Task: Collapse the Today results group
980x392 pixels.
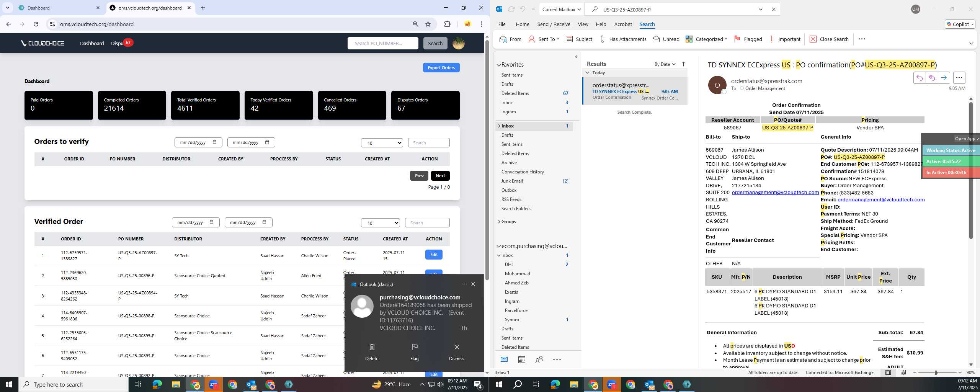Action: click(587, 73)
